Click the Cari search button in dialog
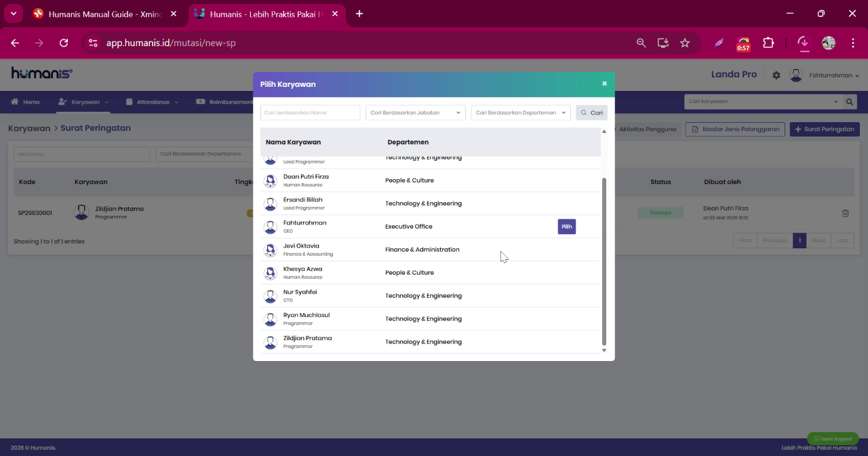 click(591, 113)
